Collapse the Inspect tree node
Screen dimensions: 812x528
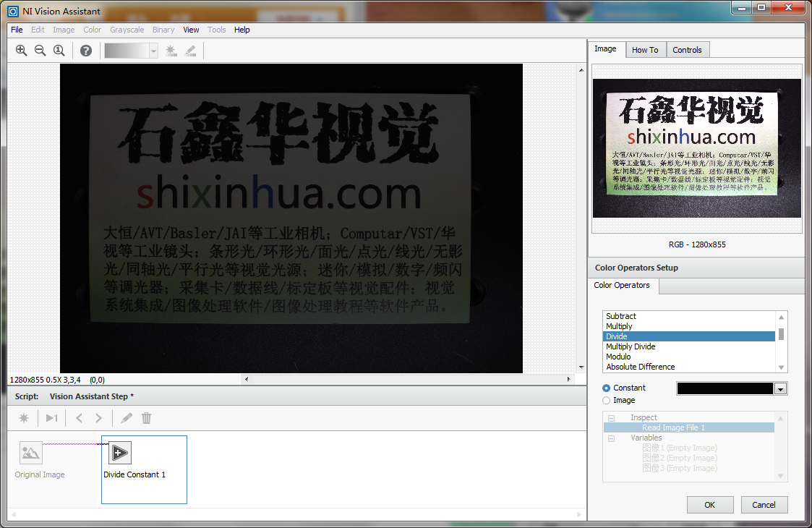[612, 417]
